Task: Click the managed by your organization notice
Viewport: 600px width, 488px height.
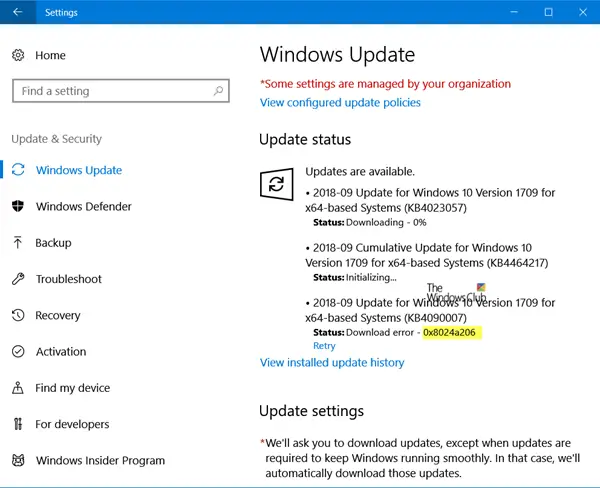Action: [x=385, y=84]
